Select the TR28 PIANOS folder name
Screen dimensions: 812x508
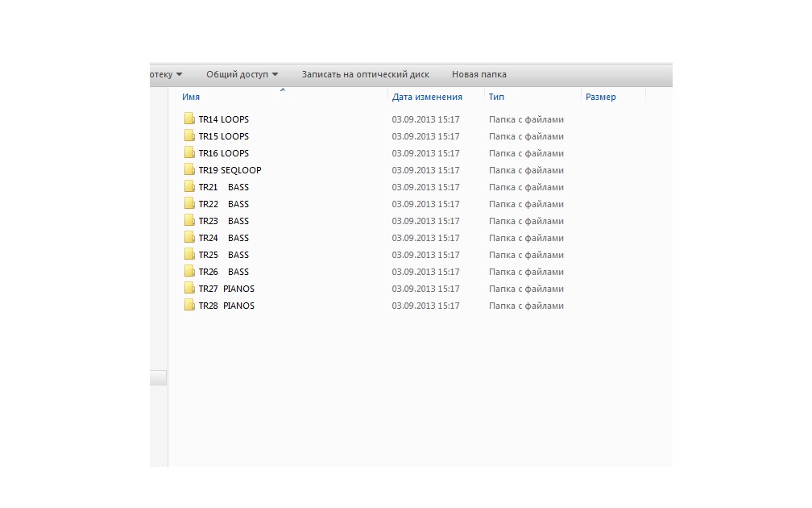pyautogui.click(x=226, y=306)
